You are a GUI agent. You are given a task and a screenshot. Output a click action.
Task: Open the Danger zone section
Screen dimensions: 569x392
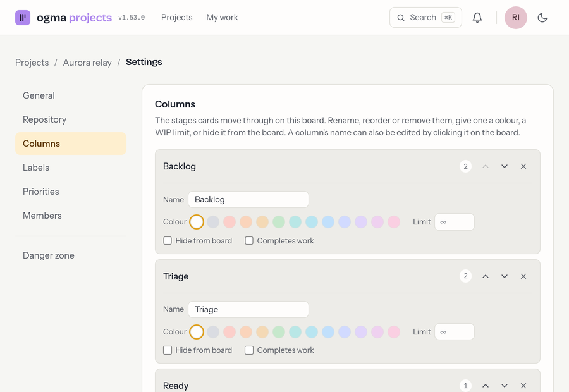click(71, 255)
